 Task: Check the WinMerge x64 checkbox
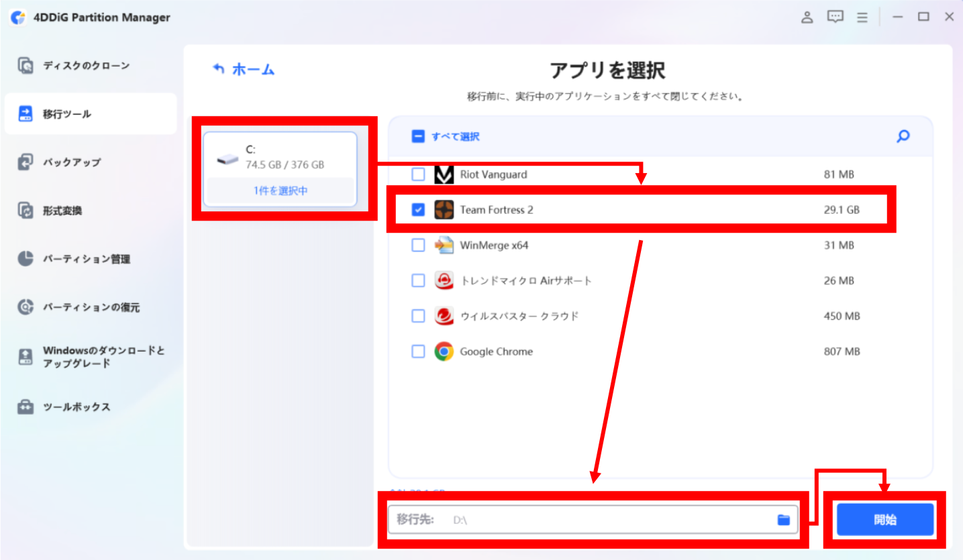point(418,245)
